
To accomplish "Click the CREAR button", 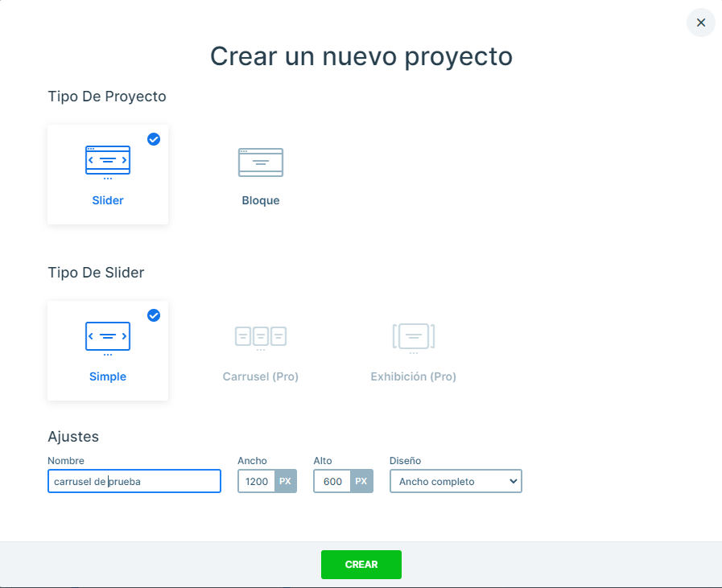I will tap(361, 565).
